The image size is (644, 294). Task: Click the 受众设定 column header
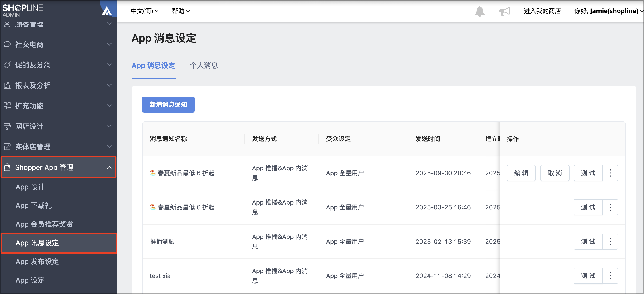(x=338, y=139)
